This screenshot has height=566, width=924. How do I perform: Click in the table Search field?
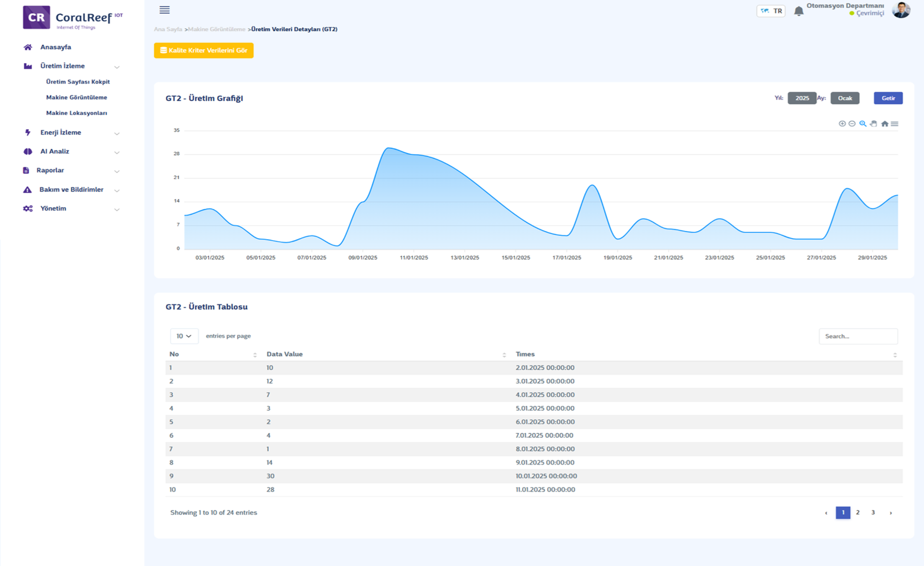pyautogui.click(x=858, y=336)
